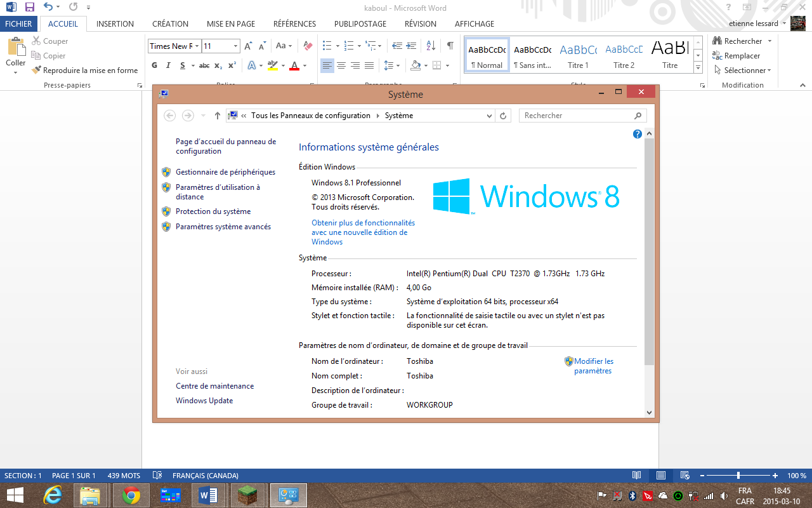Click the bulleted list icon
Screen dimensions: 812x508
point(327,46)
